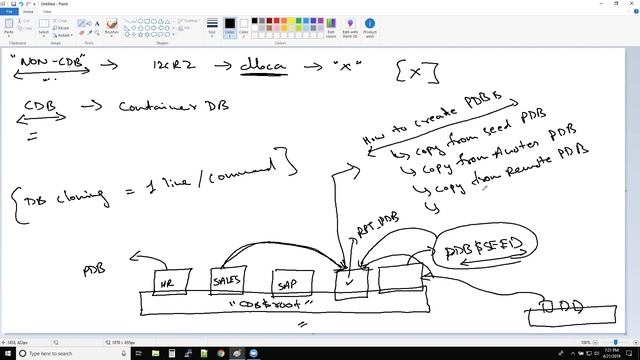640x360 pixels.
Task: Click the Resize command
Action: (x=61, y=28)
